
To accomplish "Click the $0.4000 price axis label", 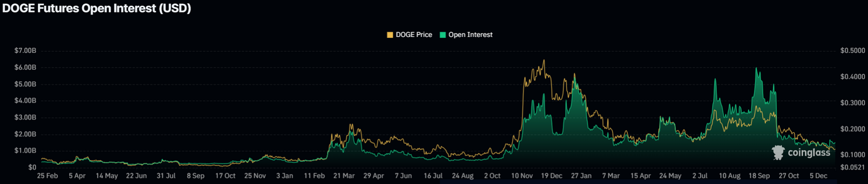I will tap(852, 77).
